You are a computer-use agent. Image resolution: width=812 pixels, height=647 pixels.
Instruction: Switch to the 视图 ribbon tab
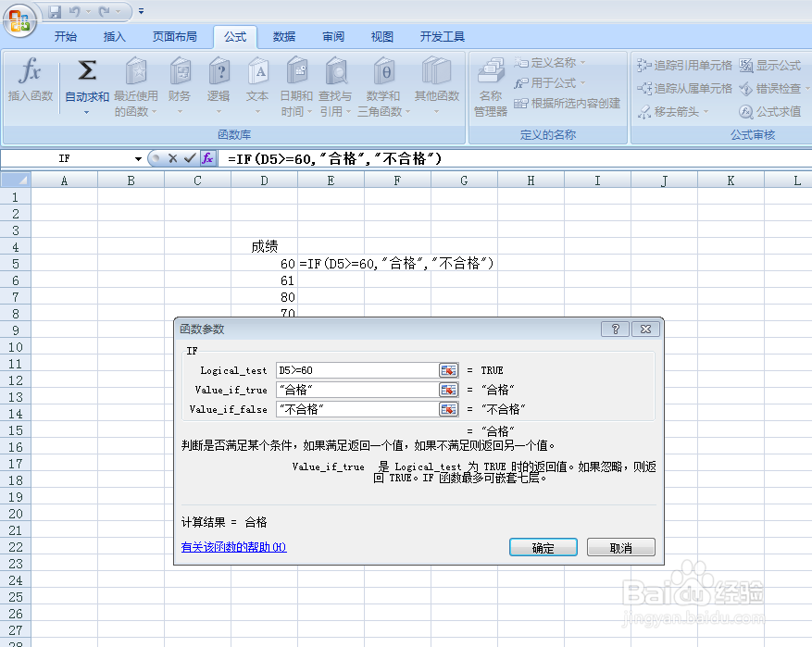[x=381, y=36]
